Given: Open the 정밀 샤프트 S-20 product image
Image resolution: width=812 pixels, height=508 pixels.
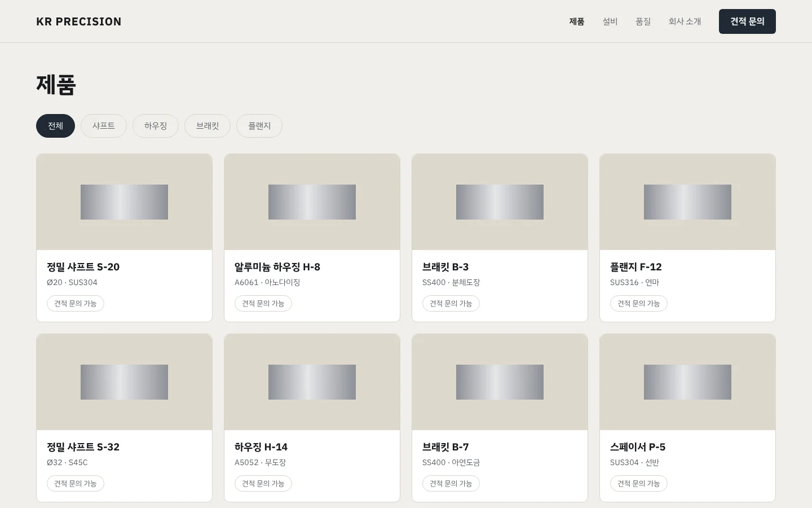Looking at the screenshot, I should click(124, 202).
